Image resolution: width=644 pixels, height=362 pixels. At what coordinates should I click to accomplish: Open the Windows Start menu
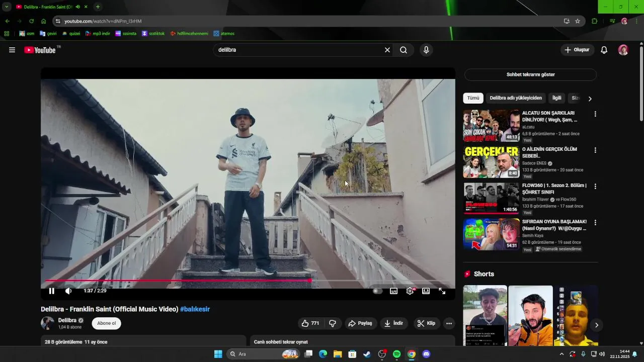point(218,354)
